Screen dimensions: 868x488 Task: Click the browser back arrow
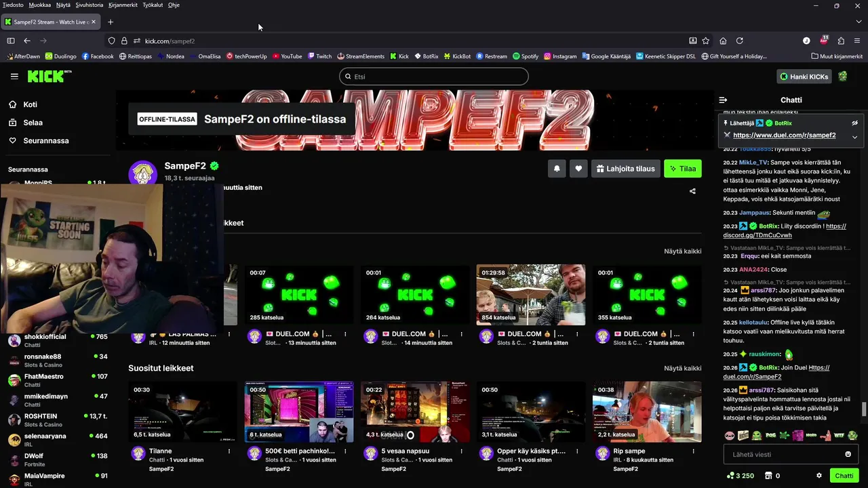tap(27, 41)
